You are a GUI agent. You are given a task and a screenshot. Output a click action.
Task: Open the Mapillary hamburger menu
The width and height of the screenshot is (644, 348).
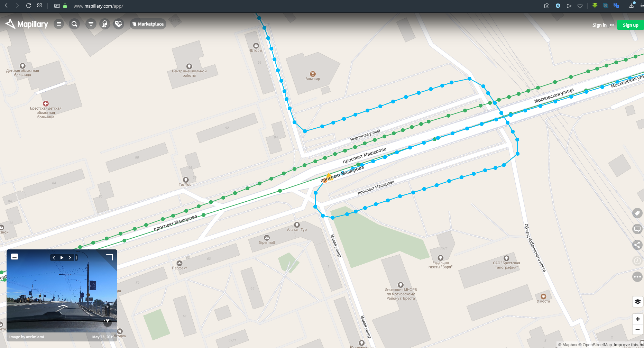click(x=59, y=24)
